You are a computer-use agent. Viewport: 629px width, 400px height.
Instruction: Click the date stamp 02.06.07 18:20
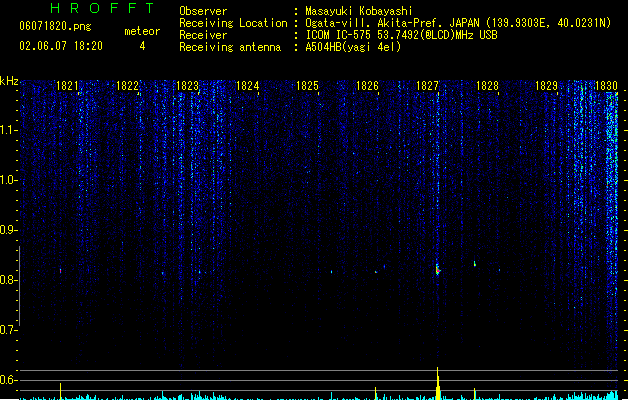click(x=61, y=46)
